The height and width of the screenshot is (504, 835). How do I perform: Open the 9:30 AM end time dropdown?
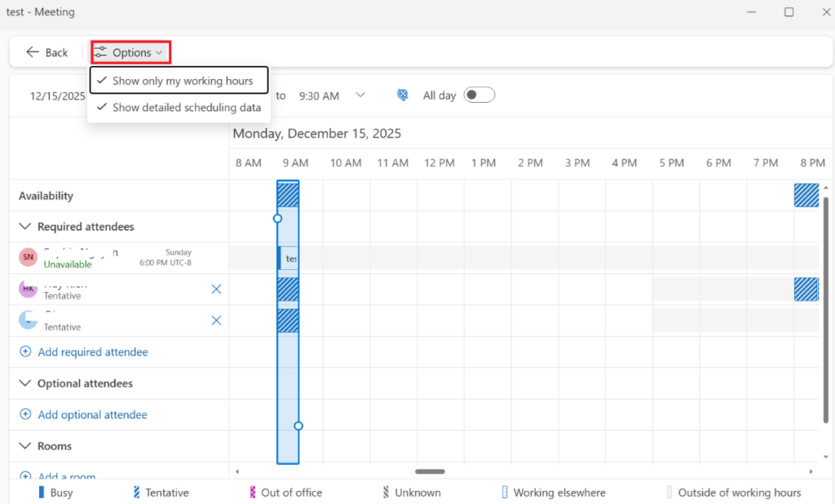tap(360, 95)
